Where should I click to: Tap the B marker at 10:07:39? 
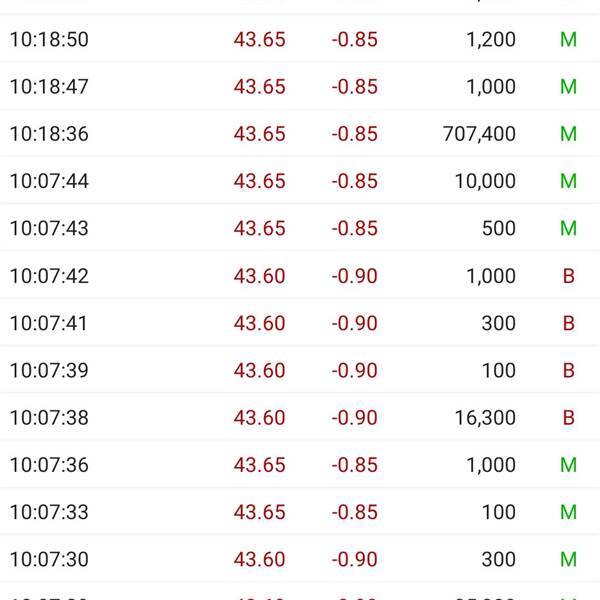pos(569,370)
